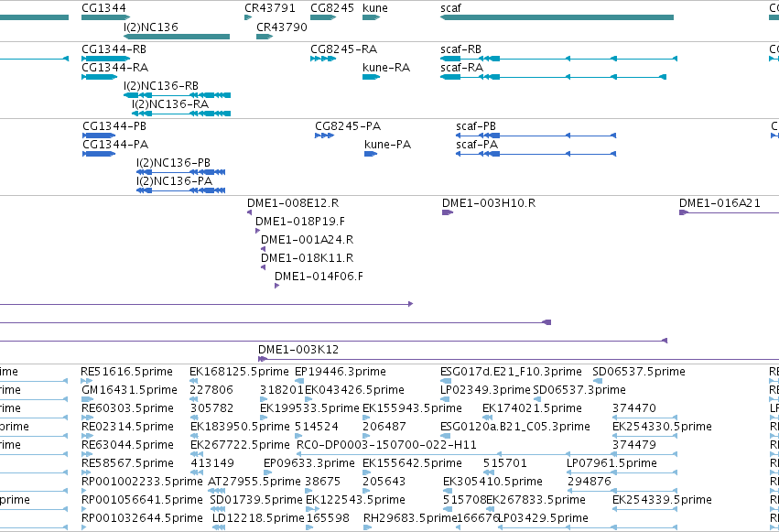
Task: Select EST RP001002233.5prime
Action: pyautogui.click(x=84, y=492)
